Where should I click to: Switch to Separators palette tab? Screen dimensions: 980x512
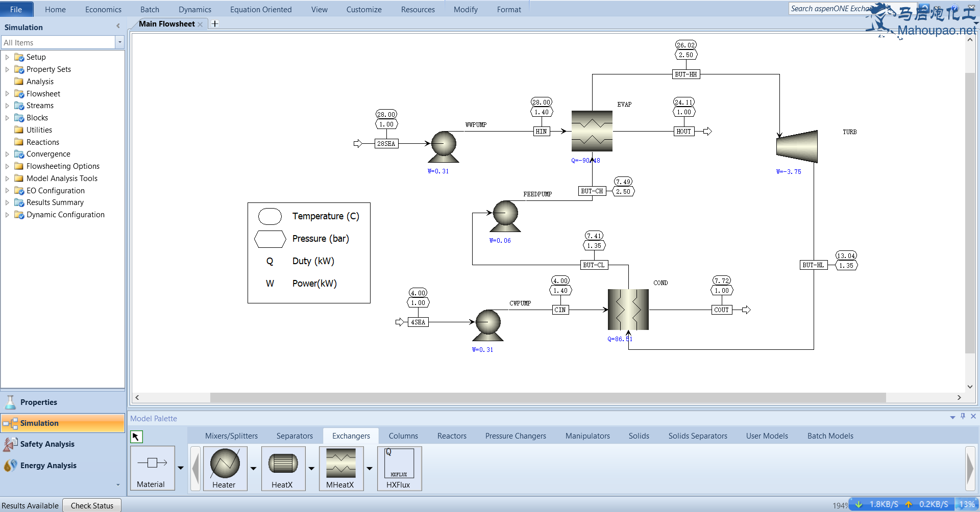(x=295, y=436)
